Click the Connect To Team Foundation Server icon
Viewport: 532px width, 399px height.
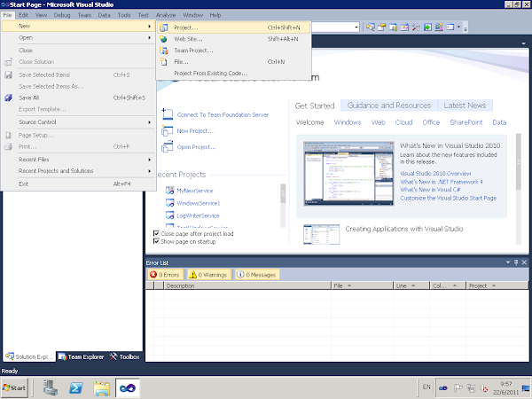coord(168,114)
